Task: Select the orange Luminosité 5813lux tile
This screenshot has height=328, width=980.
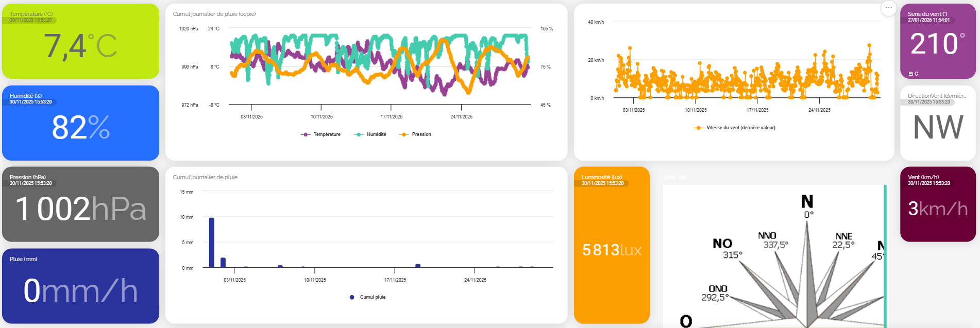Action: pos(612,245)
